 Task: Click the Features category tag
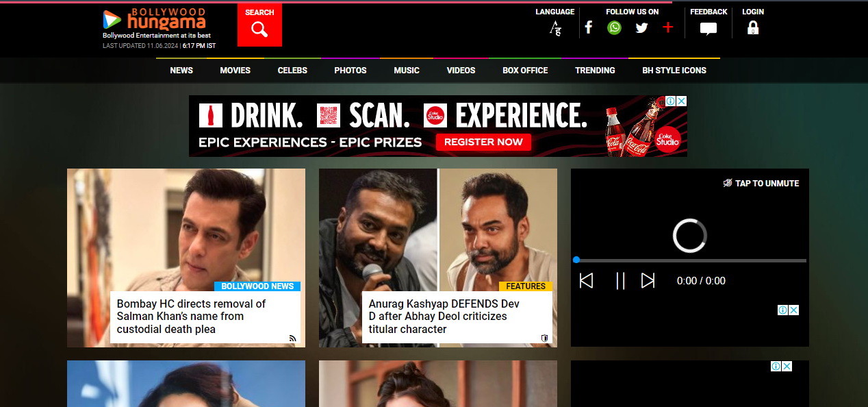click(526, 286)
